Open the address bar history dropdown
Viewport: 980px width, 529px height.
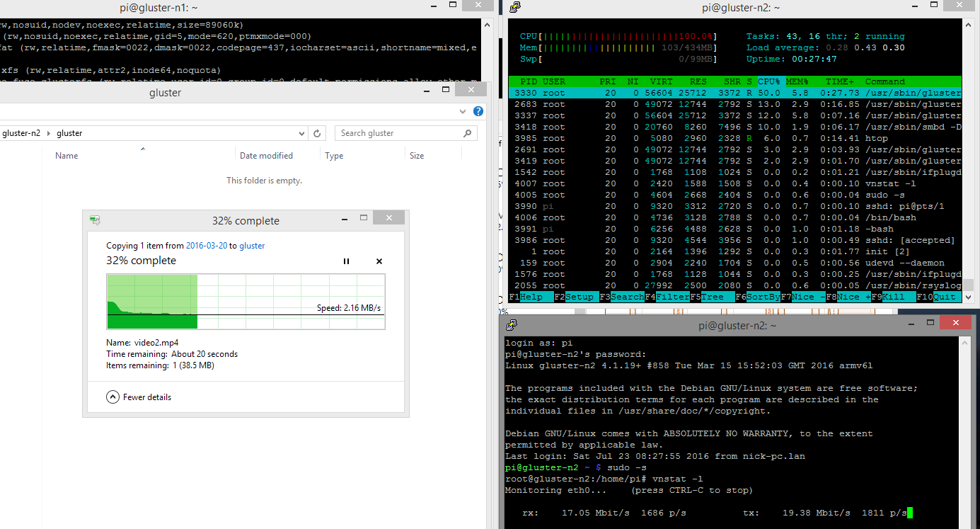coord(301,133)
